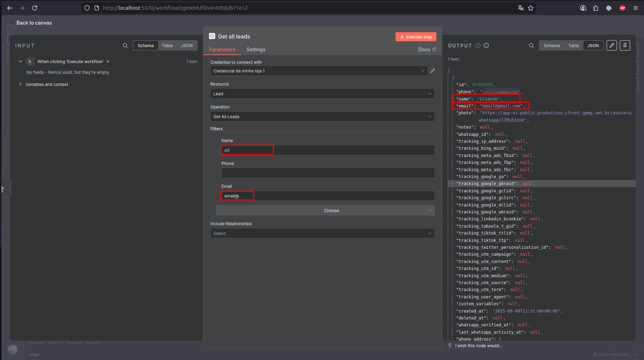Click the "notes" null line

[x=474, y=127]
